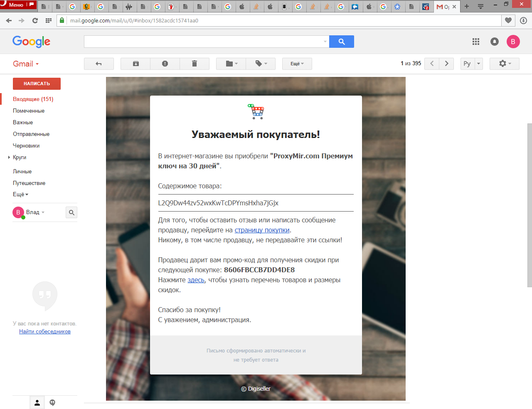This screenshot has height=409, width=532.
Task: Return to inbox with back arrow button
Action: [99, 64]
